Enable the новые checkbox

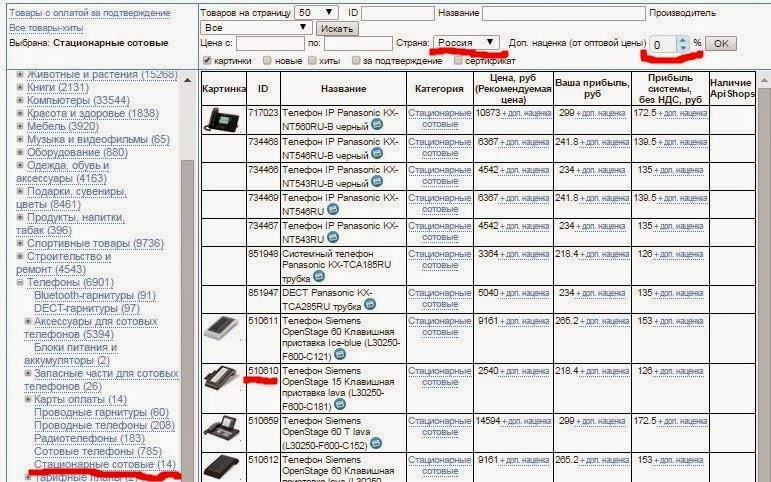[267, 60]
